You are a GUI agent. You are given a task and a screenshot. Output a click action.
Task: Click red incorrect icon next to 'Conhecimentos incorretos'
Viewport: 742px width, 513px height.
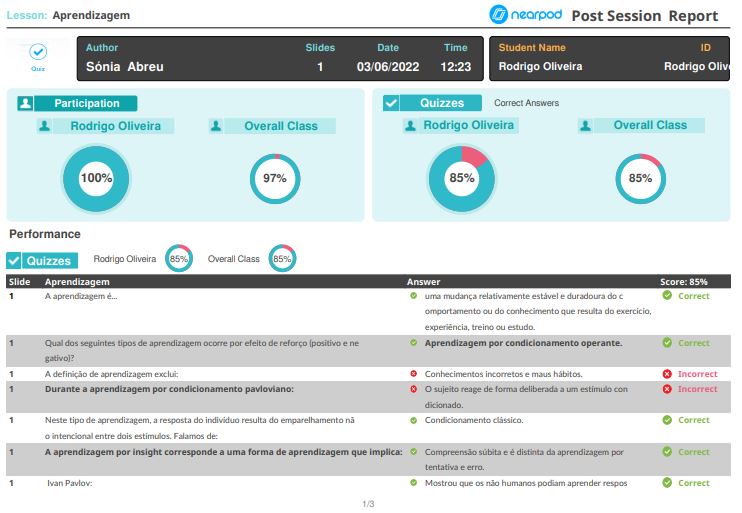pos(414,373)
